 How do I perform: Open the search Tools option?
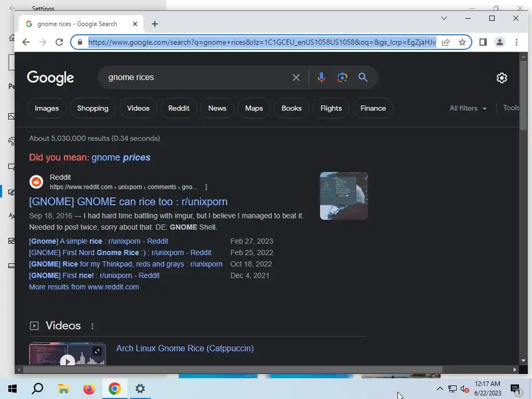tap(511, 108)
